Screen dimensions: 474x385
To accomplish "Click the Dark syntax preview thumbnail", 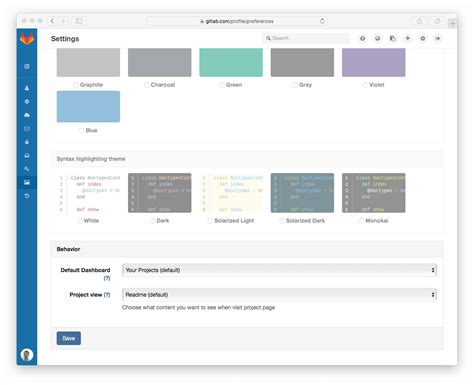I will coord(160,193).
